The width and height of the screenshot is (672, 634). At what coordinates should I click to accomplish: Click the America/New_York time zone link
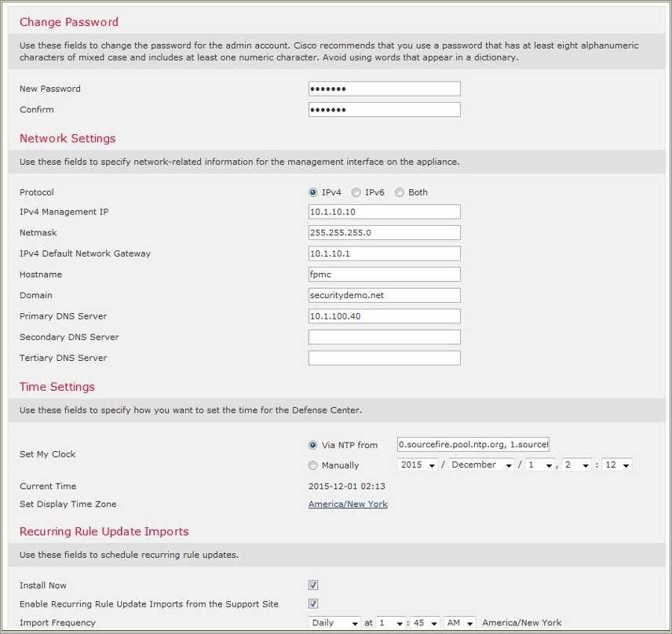348,504
